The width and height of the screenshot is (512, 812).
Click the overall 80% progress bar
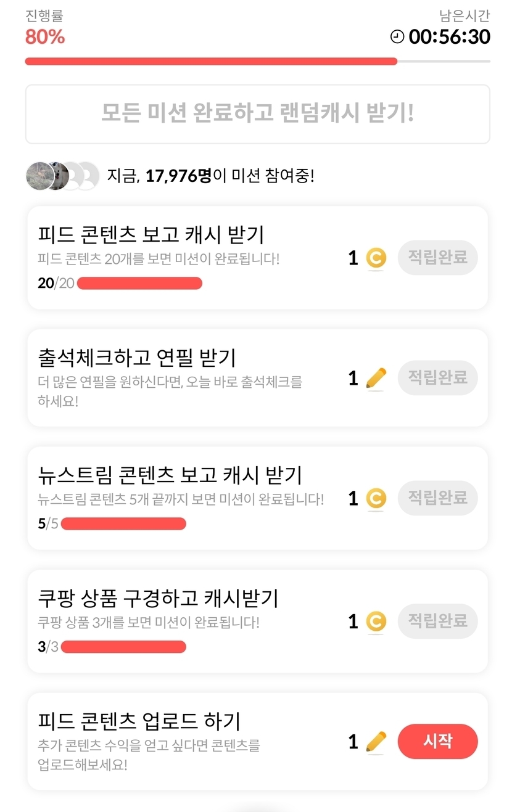[257, 61]
